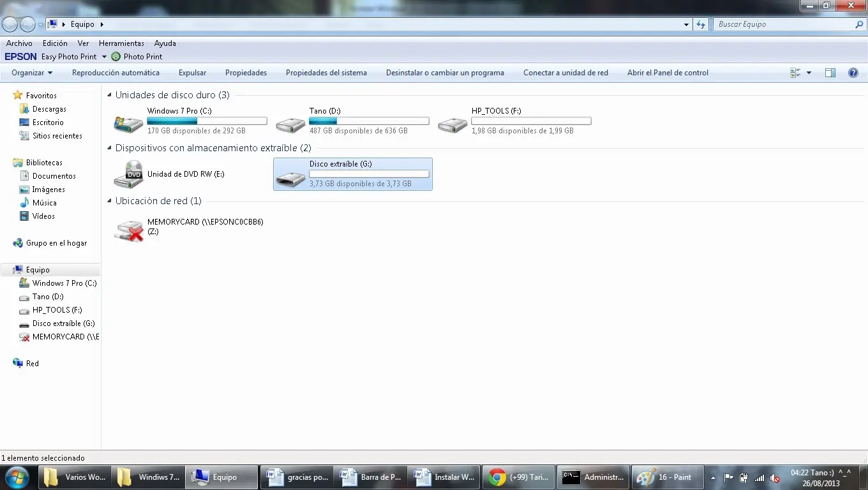This screenshot has width=868, height=490.
Task: Click the Disco extraíble (G:) drive icon
Action: (x=290, y=178)
